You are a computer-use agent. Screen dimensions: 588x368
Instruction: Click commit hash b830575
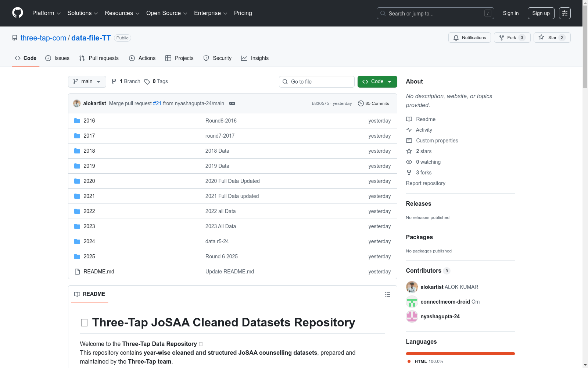point(320,103)
